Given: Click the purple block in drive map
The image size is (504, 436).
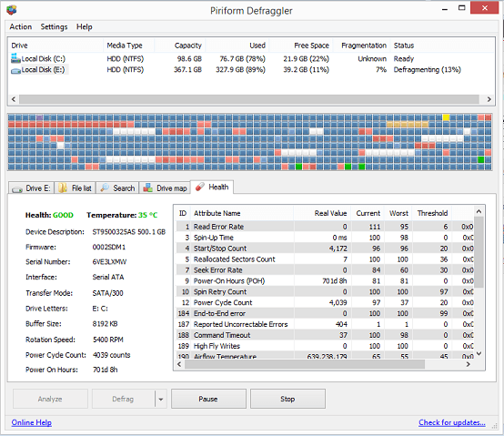Looking at the screenshot, I should (x=39, y=117).
